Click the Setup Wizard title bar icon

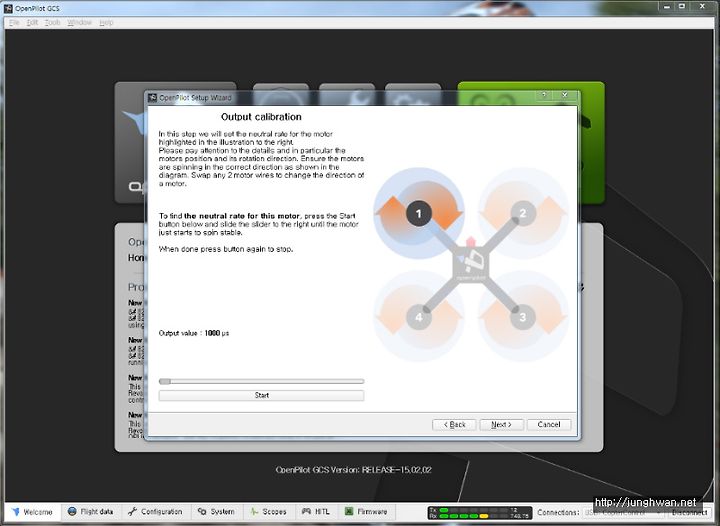(x=153, y=97)
